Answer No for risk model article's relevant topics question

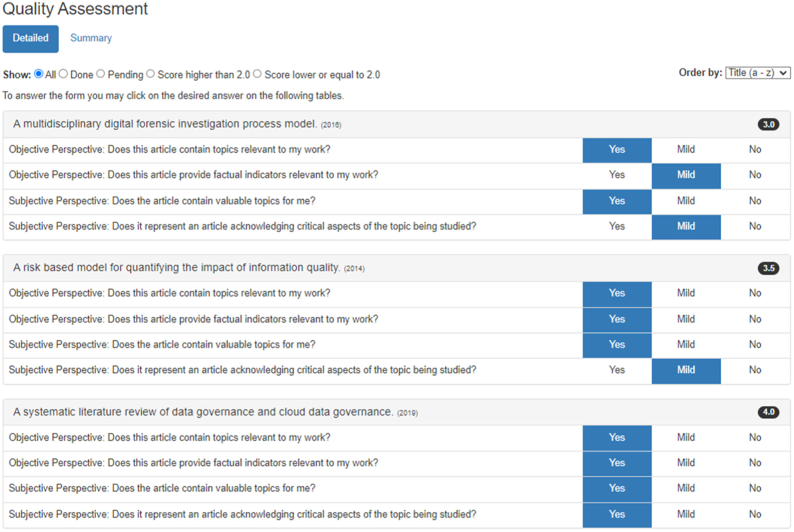coord(755,293)
